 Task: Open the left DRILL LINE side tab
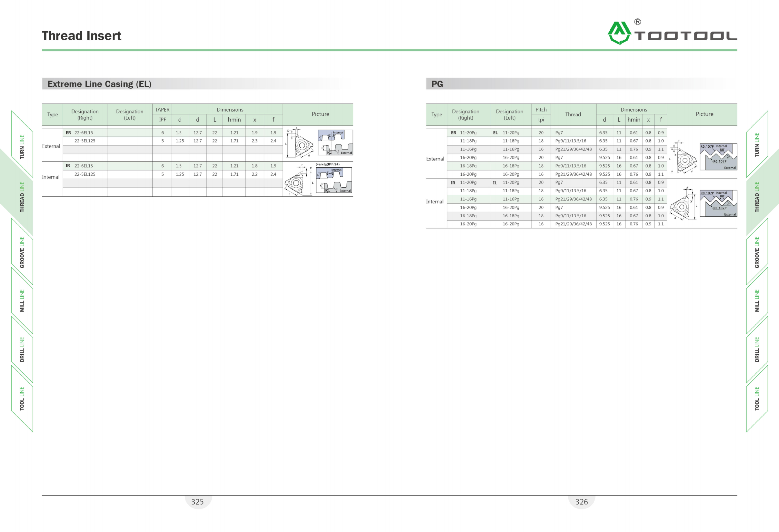22,350
